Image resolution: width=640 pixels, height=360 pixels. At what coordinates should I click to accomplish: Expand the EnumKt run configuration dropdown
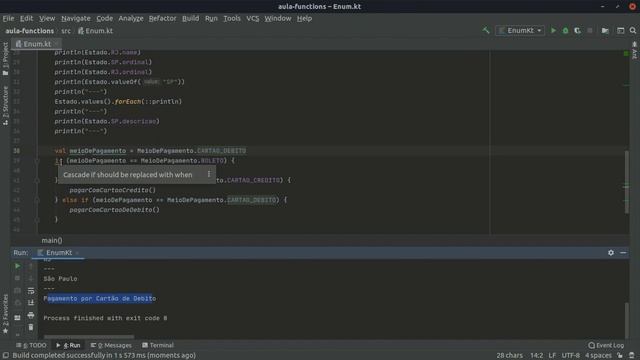tap(520, 31)
